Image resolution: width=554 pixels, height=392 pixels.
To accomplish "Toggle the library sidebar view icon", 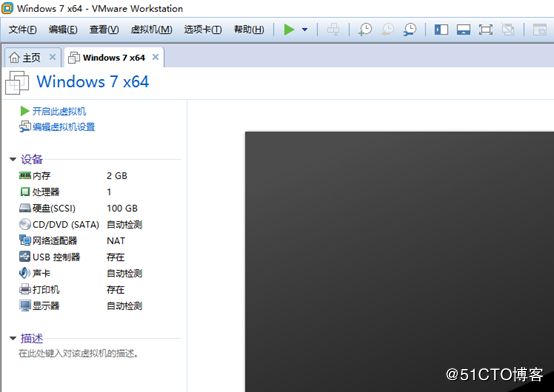I will (441, 30).
